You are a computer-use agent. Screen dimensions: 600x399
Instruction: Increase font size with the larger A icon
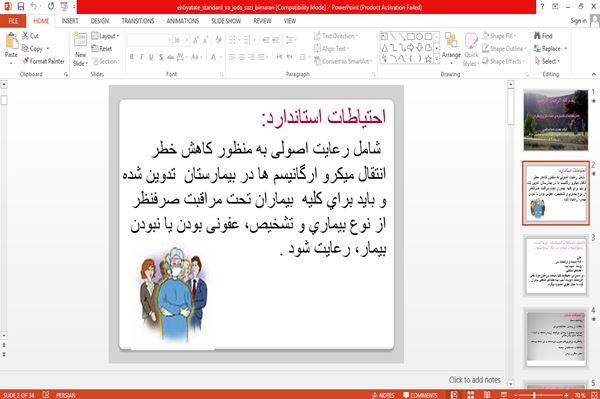pyautogui.click(x=196, y=40)
